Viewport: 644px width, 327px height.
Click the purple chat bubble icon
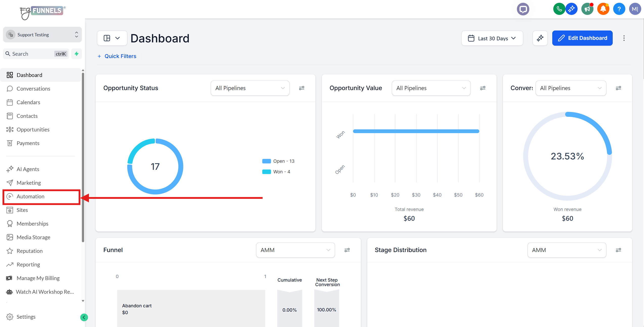[x=523, y=9]
